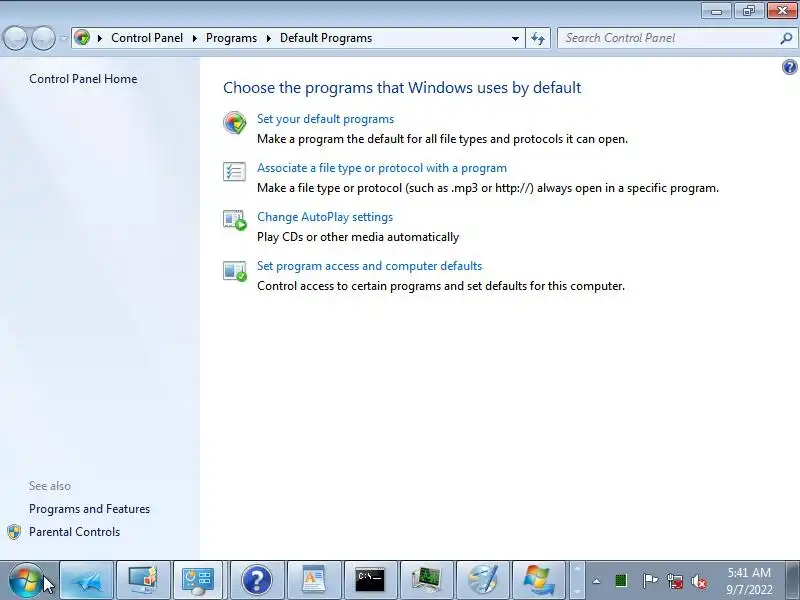Open the Command Prompt taskbar icon
Viewport: 800px width, 600px height.
(x=370, y=580)
